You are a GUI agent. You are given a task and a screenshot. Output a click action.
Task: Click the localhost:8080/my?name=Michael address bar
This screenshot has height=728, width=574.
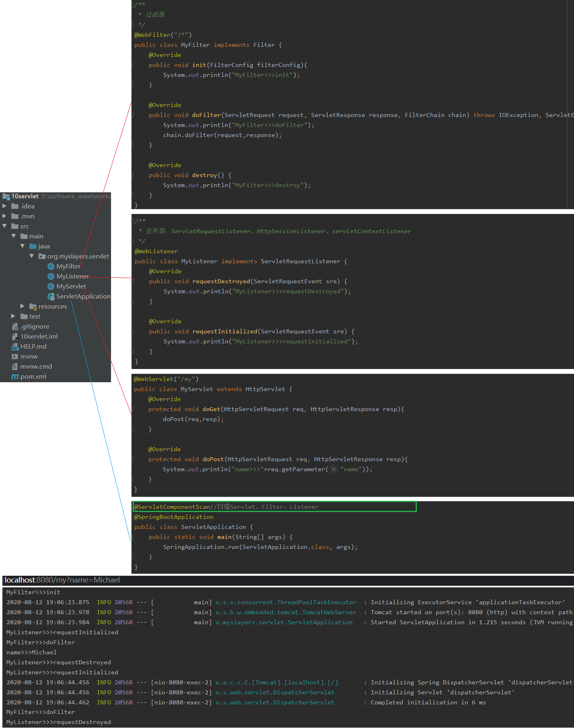click(x=62, y=580)
